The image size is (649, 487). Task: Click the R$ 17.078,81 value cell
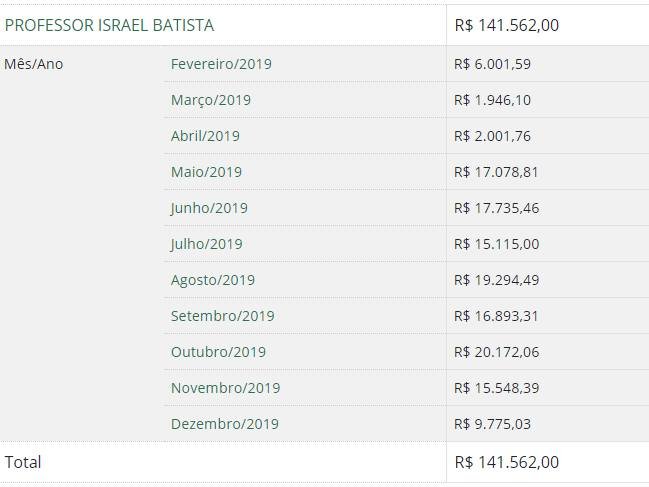click(x=496, y=172)
